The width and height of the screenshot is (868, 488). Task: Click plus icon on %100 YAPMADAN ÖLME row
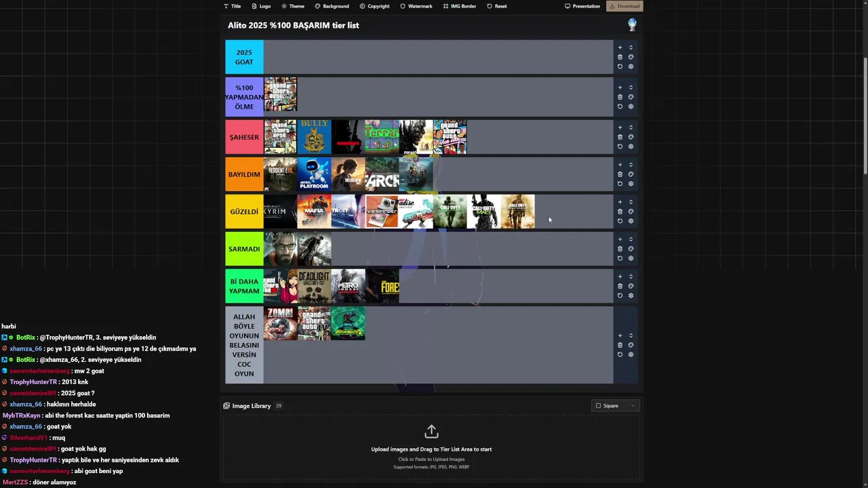click(620, 87)
